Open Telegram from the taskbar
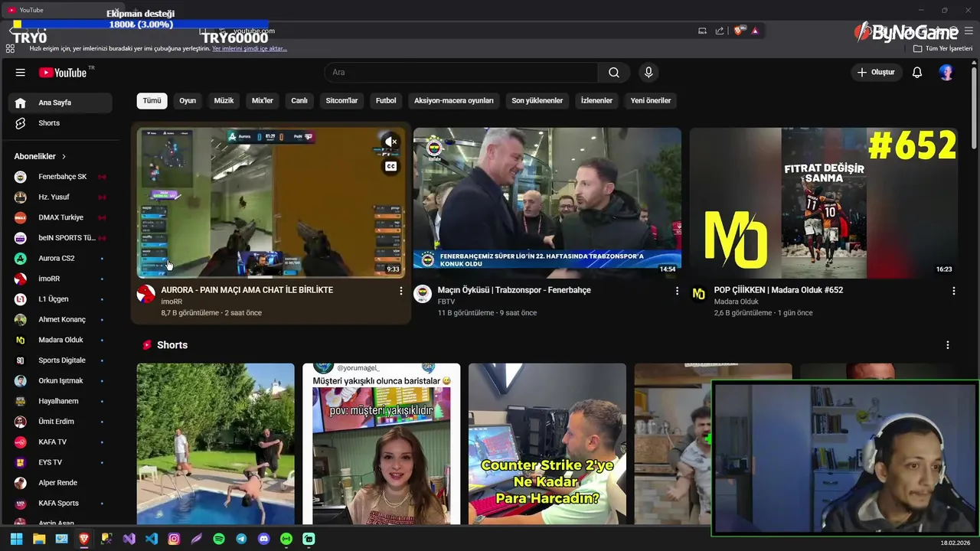 pos(241,539)
